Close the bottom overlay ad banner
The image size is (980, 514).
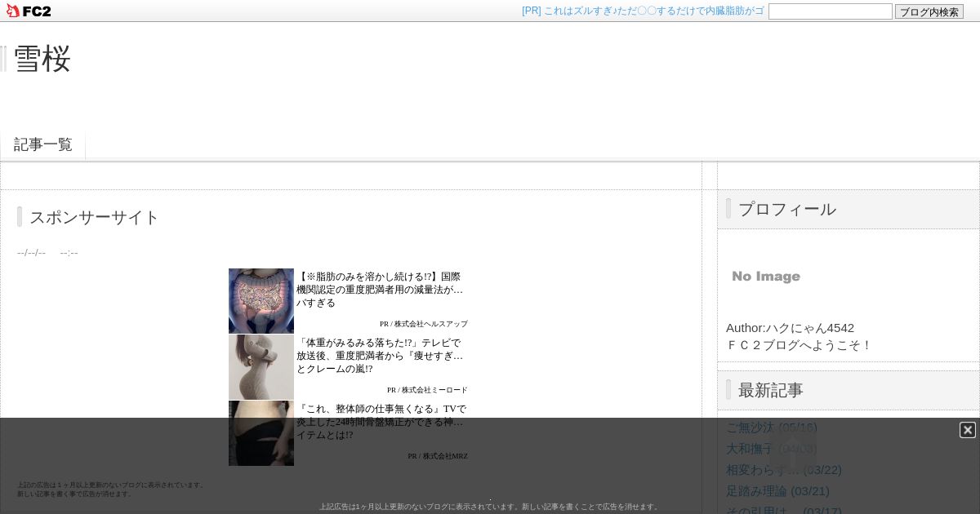tap(968, 430)
